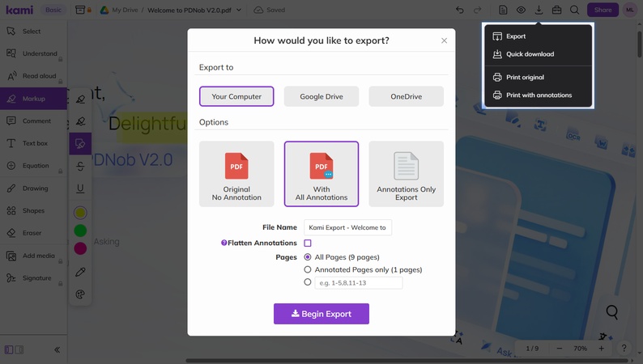Pick the yellow color swatch
The width and height of the screenshot is (643, 364).
tap(80, 213)
